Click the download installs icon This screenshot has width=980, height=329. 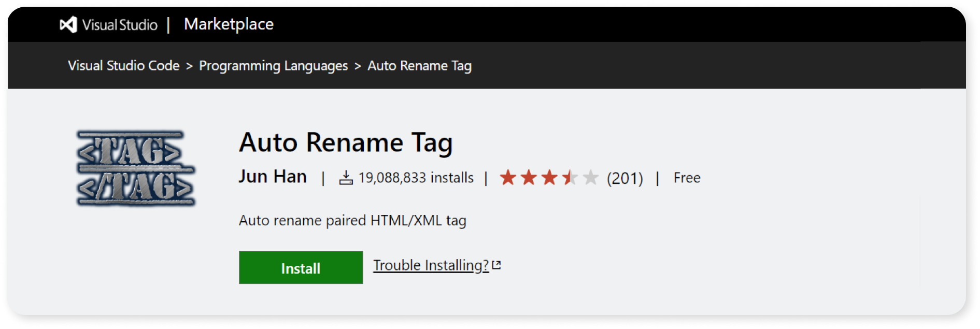click(346, 178)
